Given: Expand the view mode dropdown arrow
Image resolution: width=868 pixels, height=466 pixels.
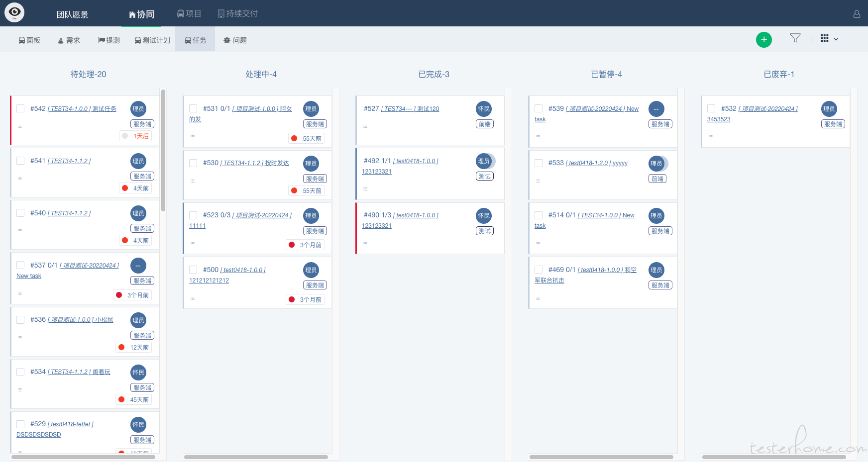Looking at the screenshot, I should (836, 39).
